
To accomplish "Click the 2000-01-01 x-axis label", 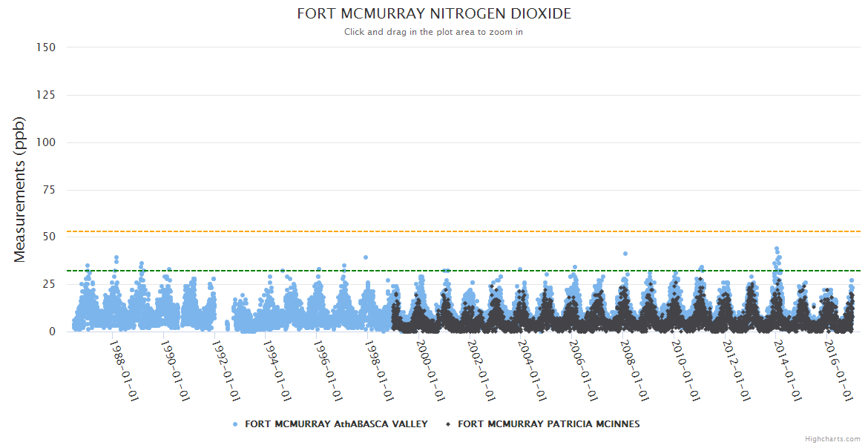I will pos(432,370).
